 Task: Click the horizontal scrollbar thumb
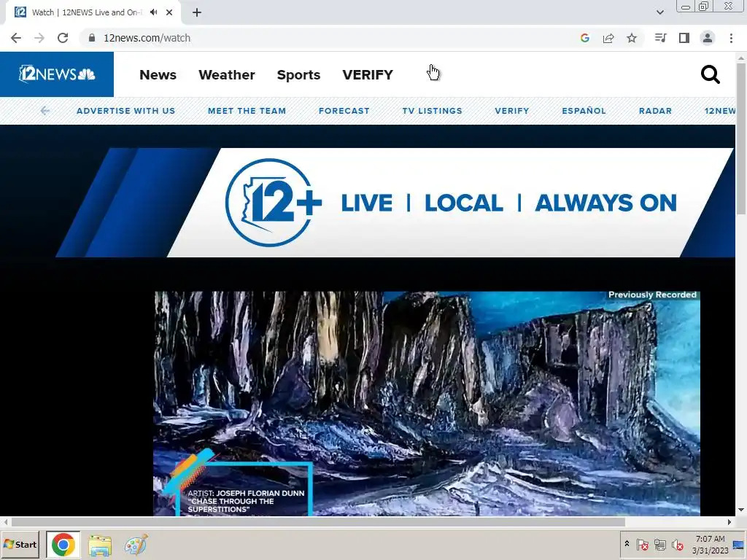click(318, 522)
